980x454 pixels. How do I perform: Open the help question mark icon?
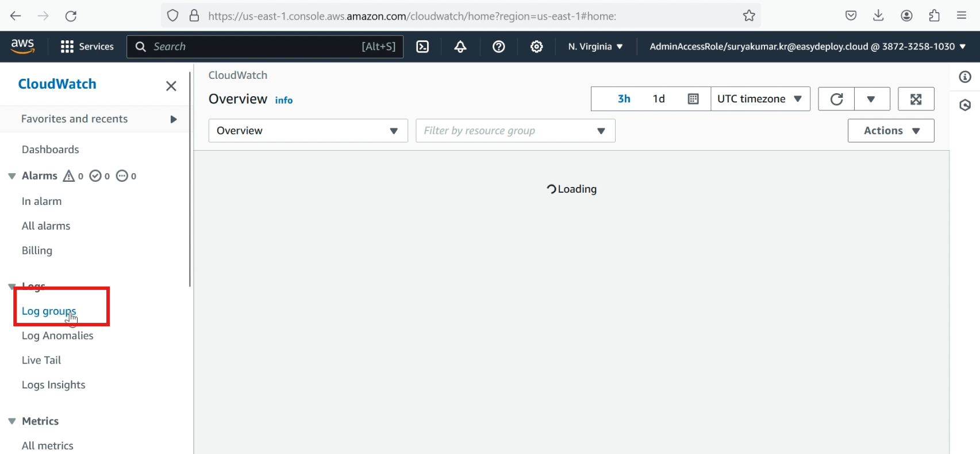click(499, 47)
